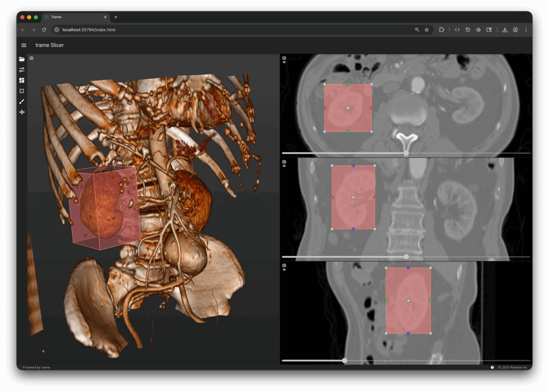Take screenshot of the 3D view
Viewport: 549px width, 392px height.
[32, 58]
